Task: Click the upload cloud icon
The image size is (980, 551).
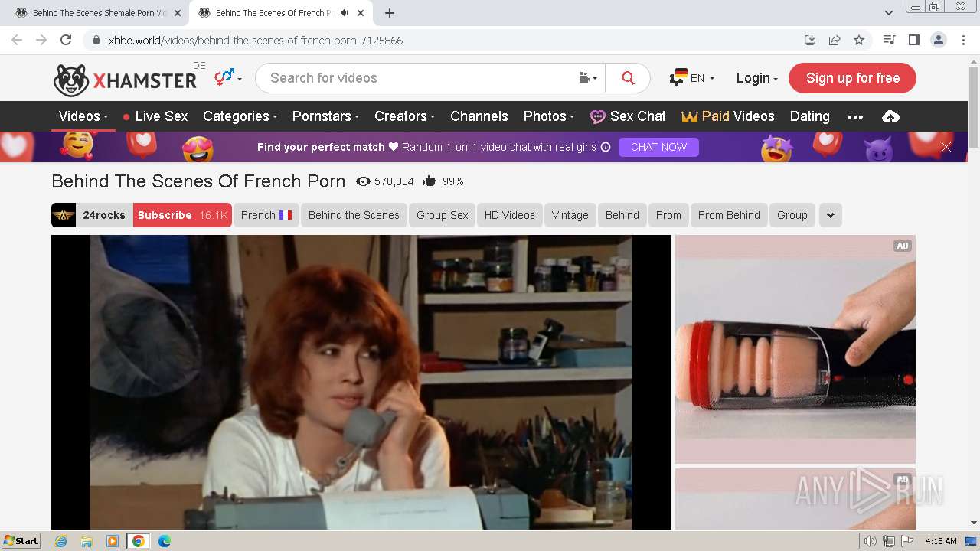Action: tap(890, 116)
